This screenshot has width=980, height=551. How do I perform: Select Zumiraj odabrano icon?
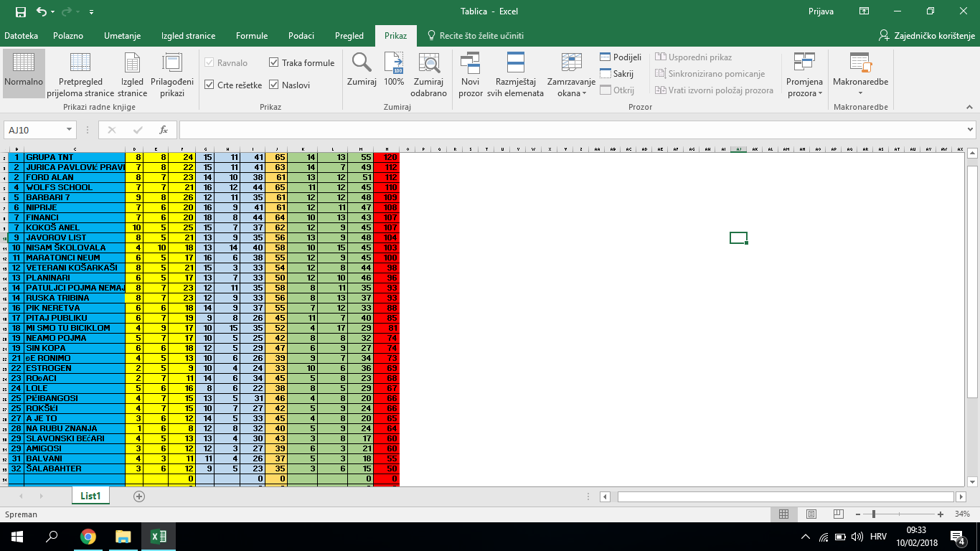429,65
